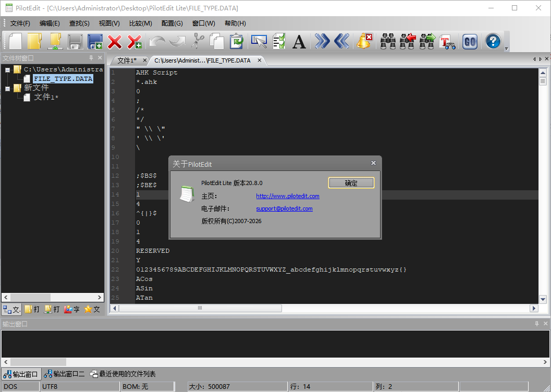
Task: Open toolbar options small dropdown arrow
Action: [506, 48]
